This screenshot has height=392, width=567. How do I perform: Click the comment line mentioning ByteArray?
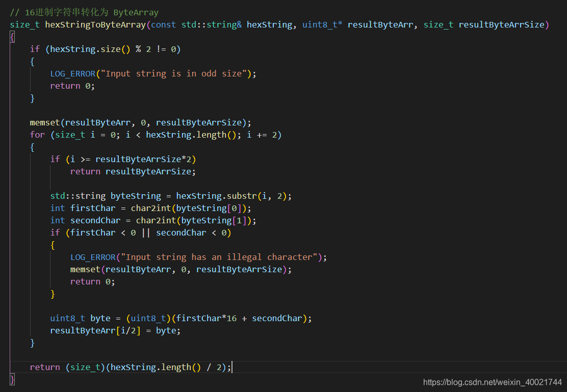click(84, 12)
